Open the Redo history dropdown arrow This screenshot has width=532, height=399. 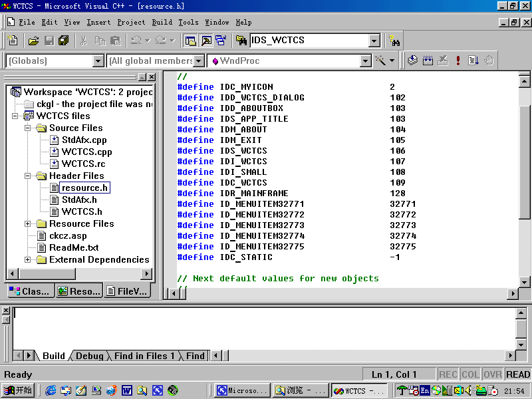tap(172, 41)
